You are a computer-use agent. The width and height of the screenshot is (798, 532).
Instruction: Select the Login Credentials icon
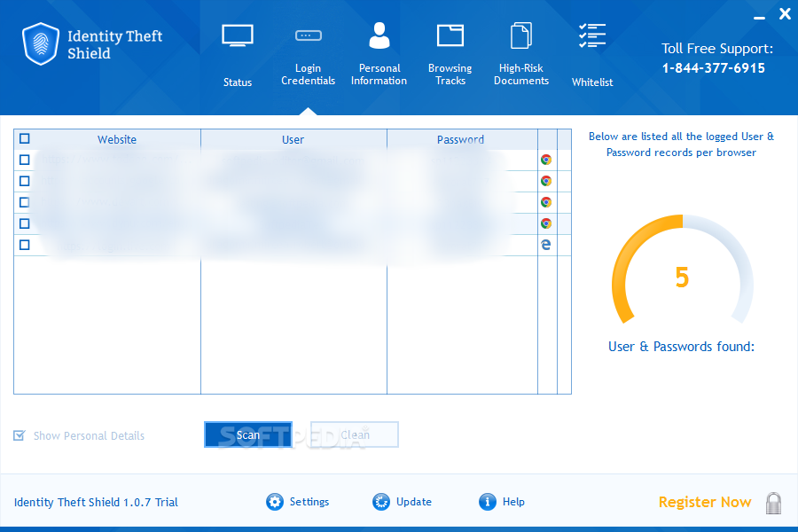coord(308,35)
